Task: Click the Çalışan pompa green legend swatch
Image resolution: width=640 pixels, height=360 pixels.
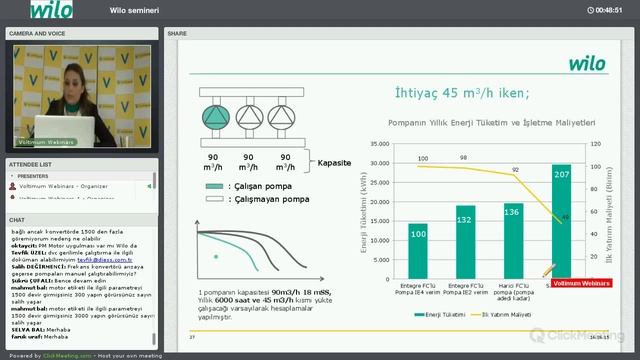Action: pyautogui.click(x=214, y=186)
